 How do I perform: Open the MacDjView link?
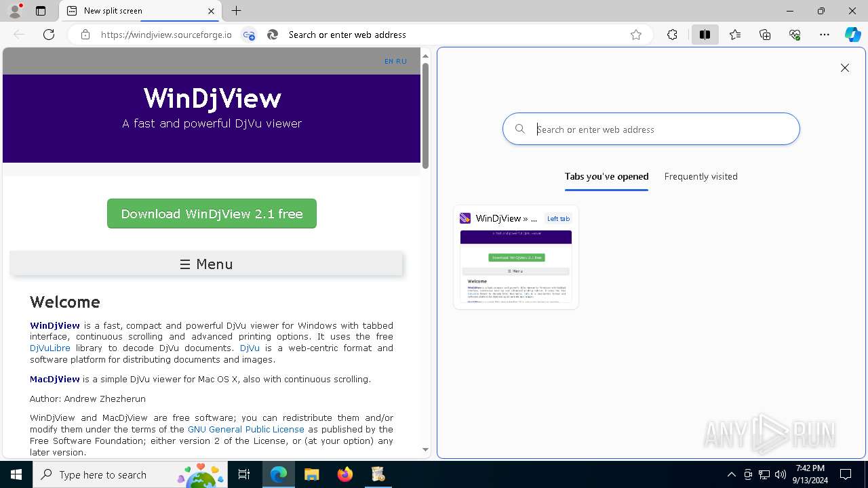55,379
